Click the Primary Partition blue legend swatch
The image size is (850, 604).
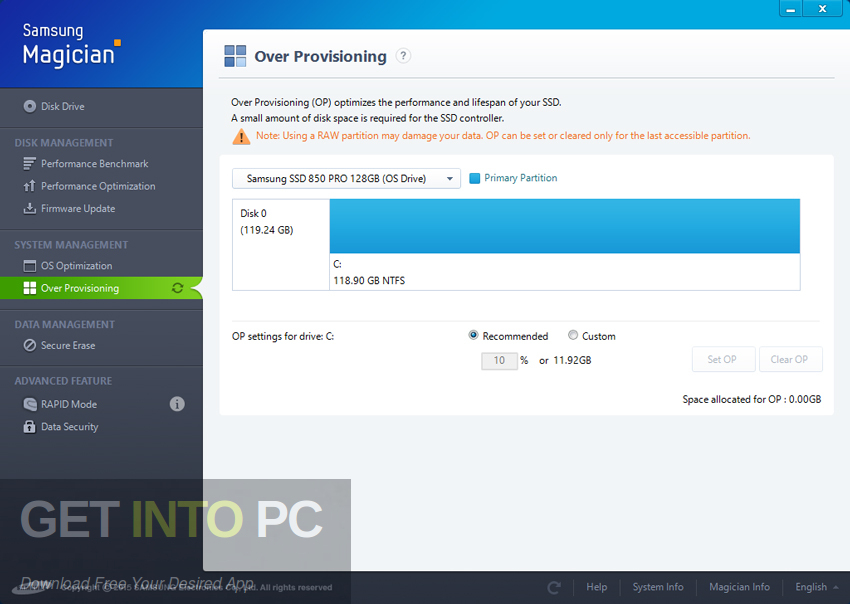pos(474,178)
